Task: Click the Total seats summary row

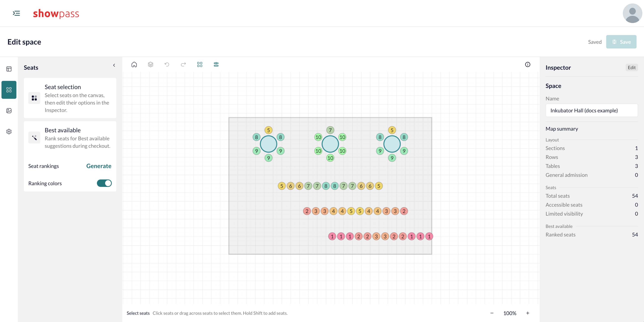Action: [x=591, y=196]
